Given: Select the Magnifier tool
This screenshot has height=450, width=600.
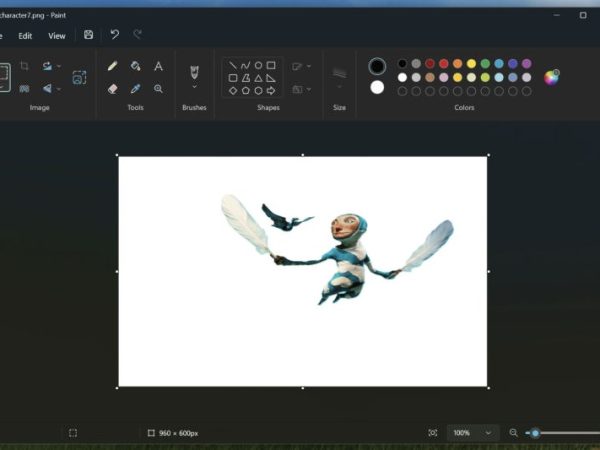Looking at the screenshot, I should tap(158, 89).
